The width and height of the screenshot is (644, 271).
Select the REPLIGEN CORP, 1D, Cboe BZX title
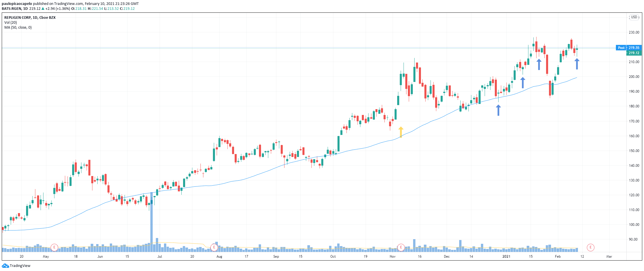pos(30,17)
